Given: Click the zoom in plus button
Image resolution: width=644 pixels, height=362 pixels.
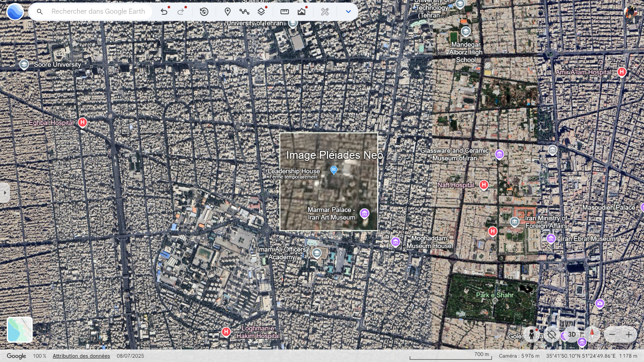Looking at the screenshot, I should tap(629, 334).
